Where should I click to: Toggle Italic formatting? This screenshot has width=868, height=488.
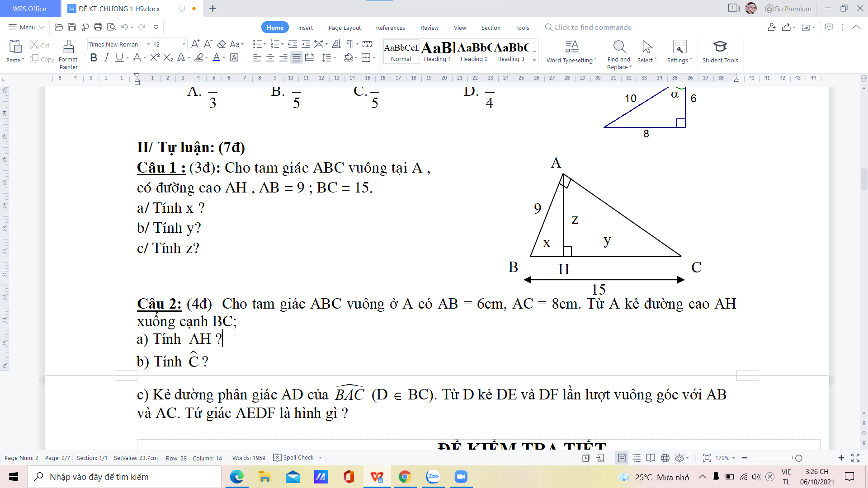[106, 58]
